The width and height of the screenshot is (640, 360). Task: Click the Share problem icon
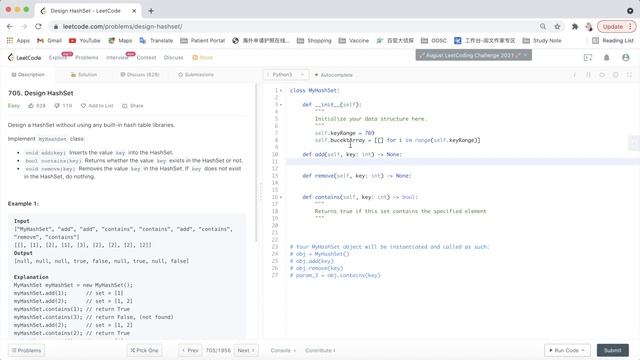(x=125, y=106)
